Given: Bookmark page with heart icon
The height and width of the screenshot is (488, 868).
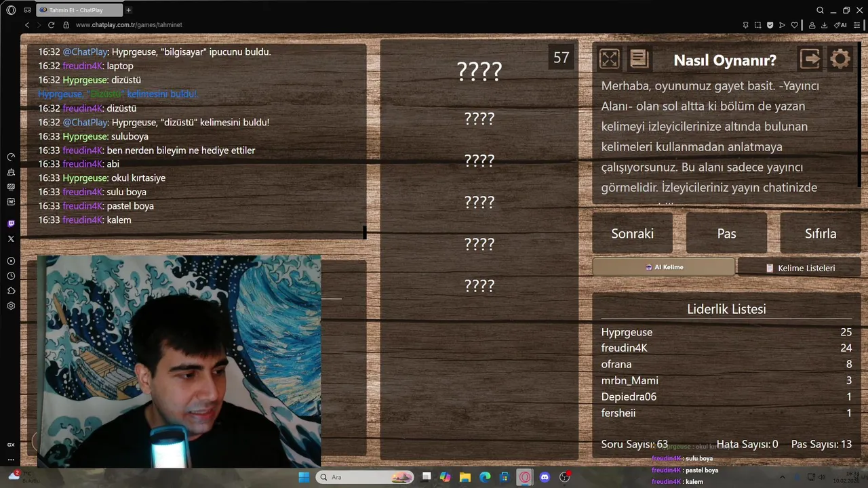Looking at the screenshot, I should [x=795, y=25].
